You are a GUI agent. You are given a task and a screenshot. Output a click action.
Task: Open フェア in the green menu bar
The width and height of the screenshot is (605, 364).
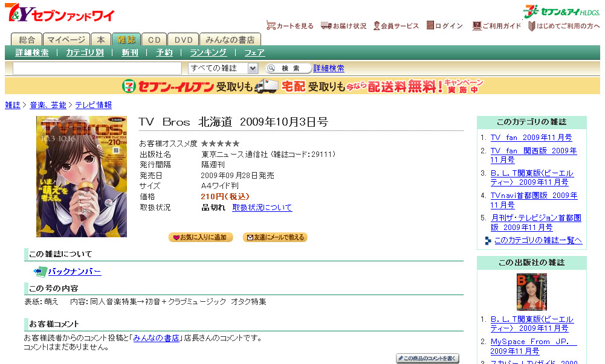pos(254,53)
